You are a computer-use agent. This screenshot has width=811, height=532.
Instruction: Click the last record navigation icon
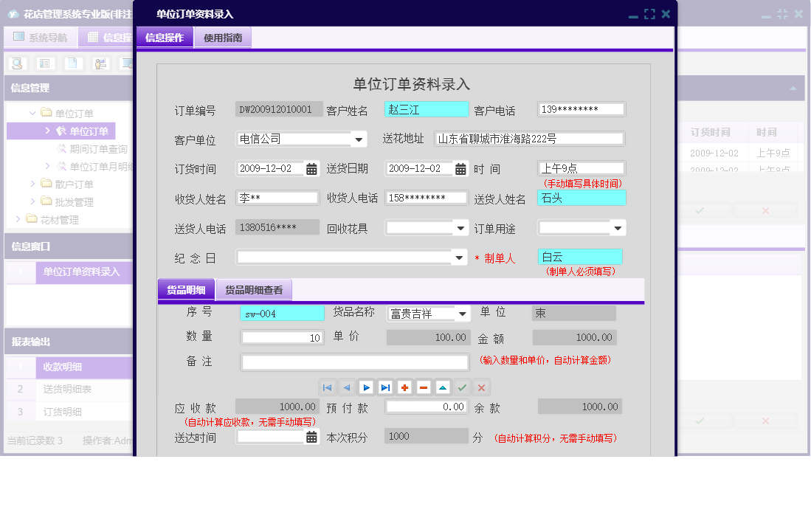coord(385,387)
